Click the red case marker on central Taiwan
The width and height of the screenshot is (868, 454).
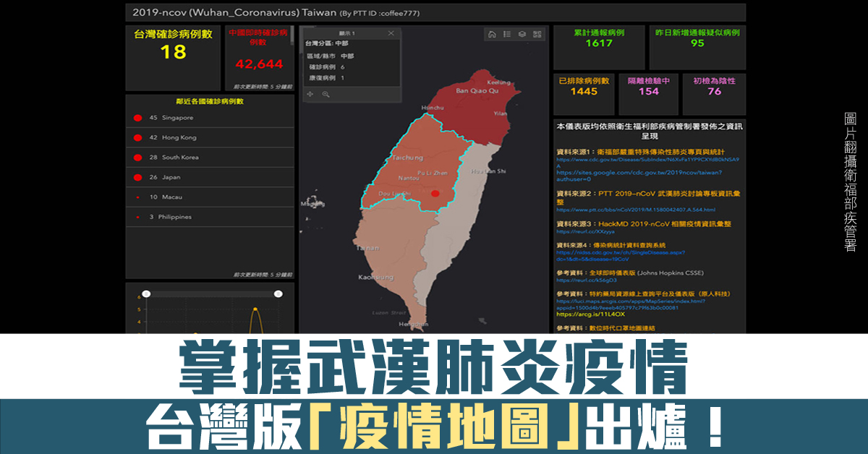[x=435, y=194]
